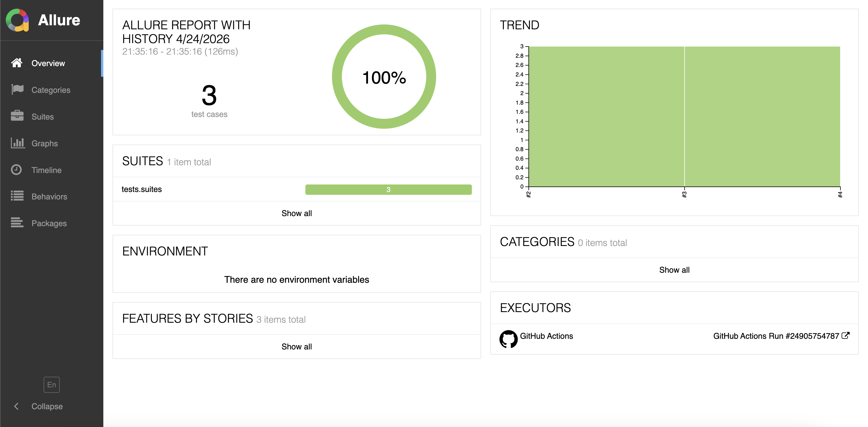Open Graphs via the bar chart icon
This screenshot has width=868, height=427.
(x=18, y=143)
